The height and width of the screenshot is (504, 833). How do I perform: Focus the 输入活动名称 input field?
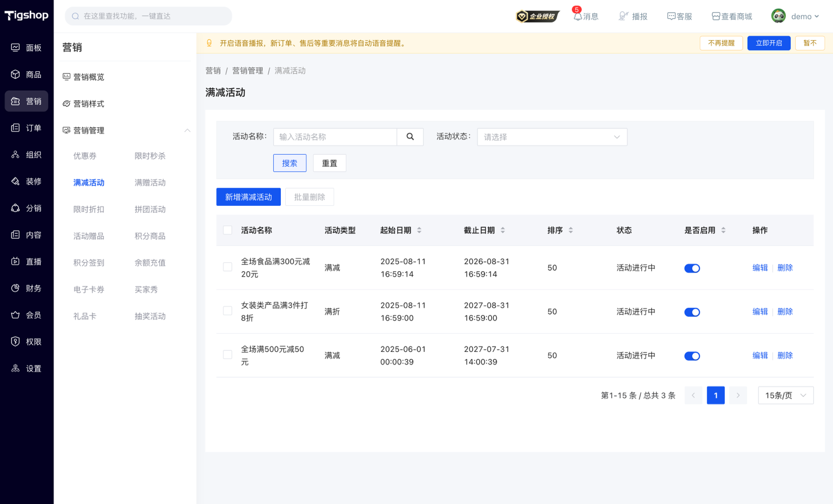(335, 137)
